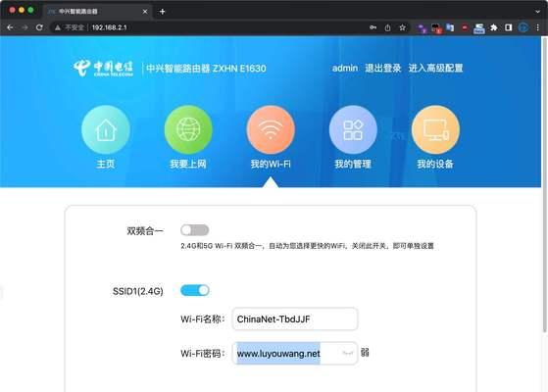Toggle the browser side panel icon

click(x=508, y=27)
